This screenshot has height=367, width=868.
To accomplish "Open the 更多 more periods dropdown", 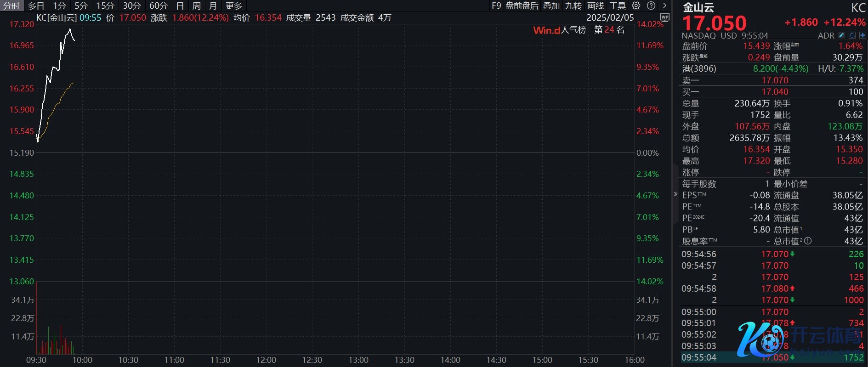I will (x=234, y=6).
